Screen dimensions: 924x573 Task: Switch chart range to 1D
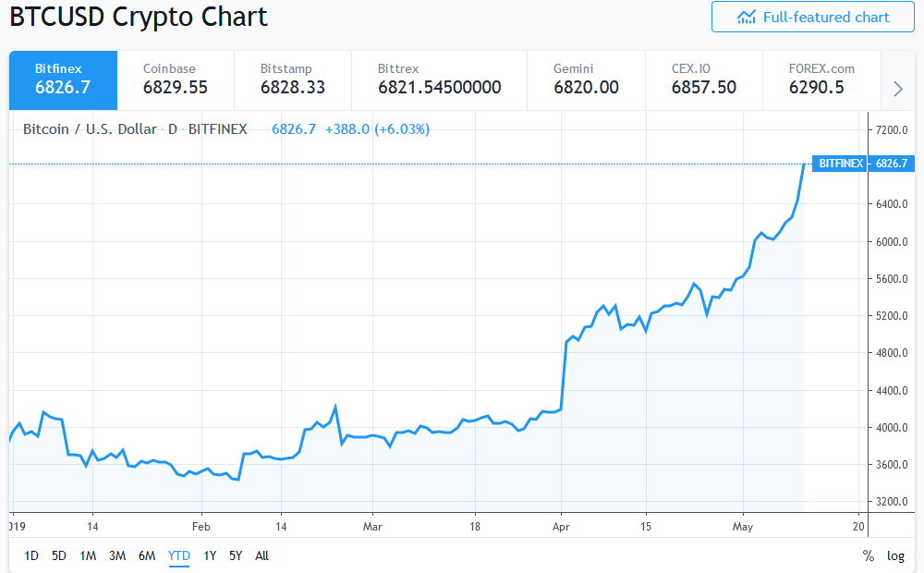pyautogui.click(x=30, y=555)
